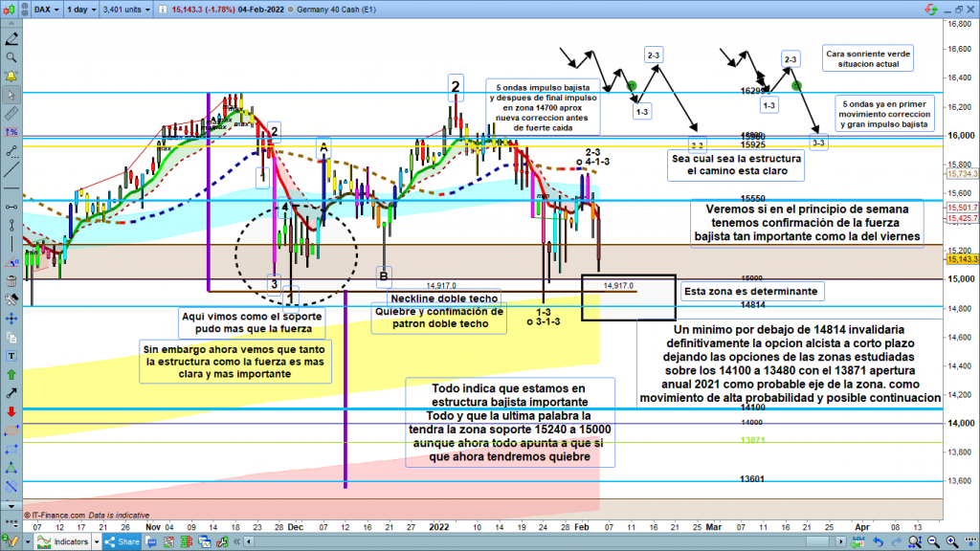Open the 3,401 units dropdown
Image resolution: width=980 pixels, height=551 pixels.
coord(135,8)
